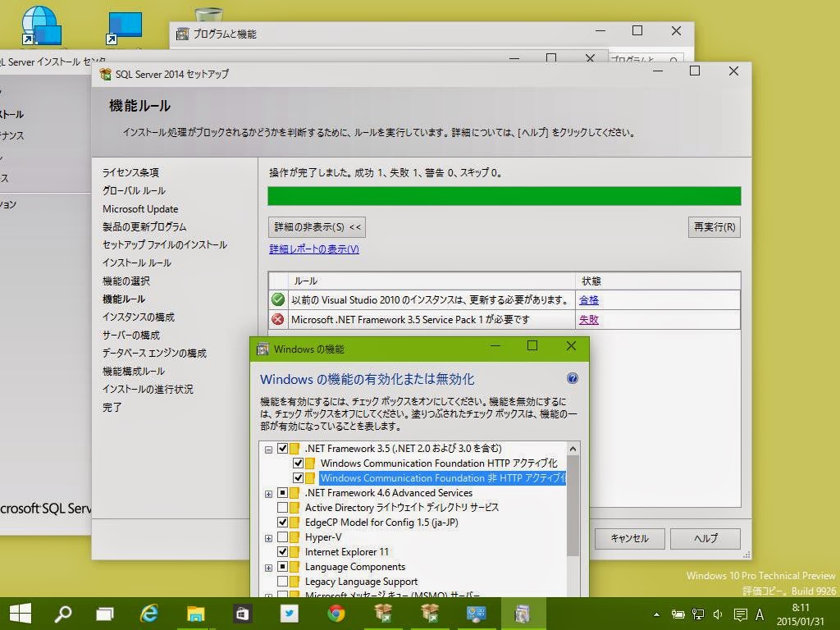Select 機能の選択 step in sidebar
This screenshot has width=840, height=630.
[126, 281]
